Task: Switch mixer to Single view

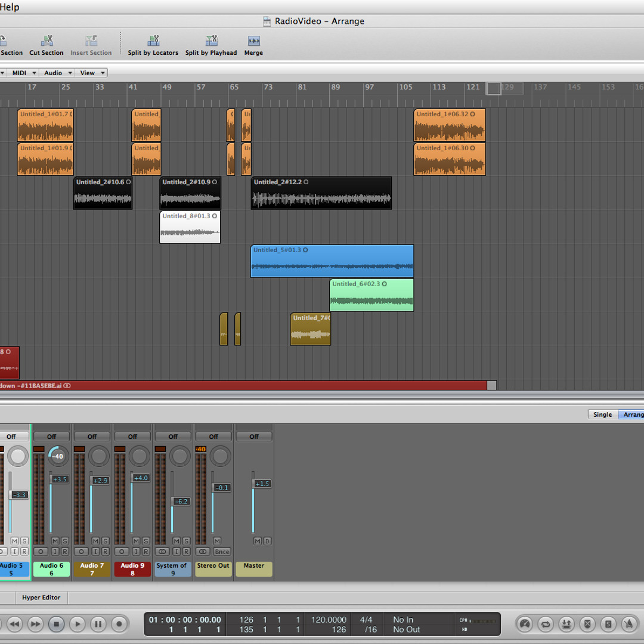Action: 602,414
